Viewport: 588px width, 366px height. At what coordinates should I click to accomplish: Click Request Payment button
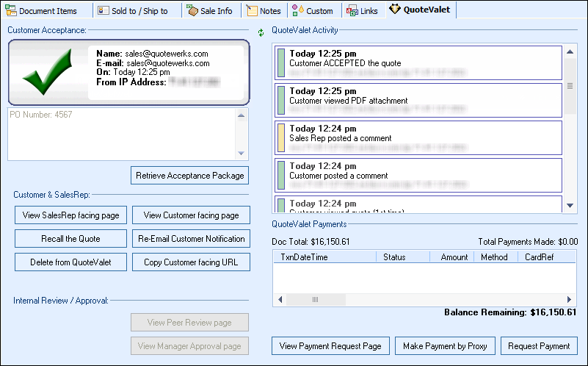[x=539, y=346]
